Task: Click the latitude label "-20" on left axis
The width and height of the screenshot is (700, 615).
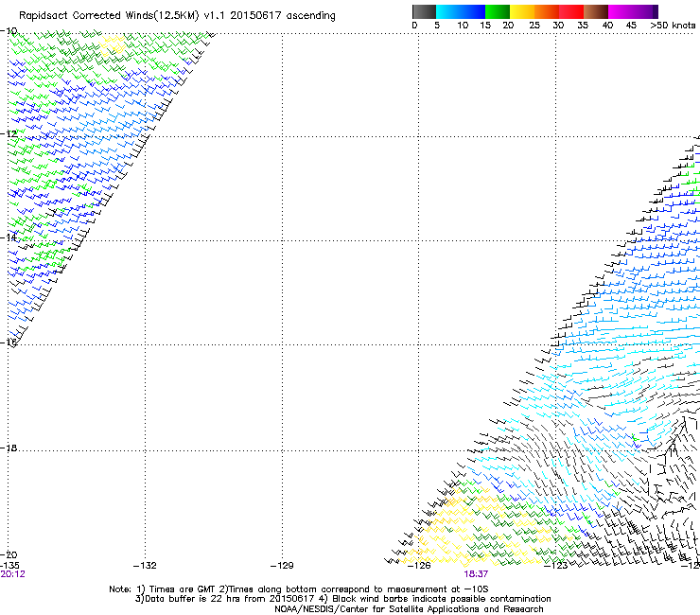Action: pos(9,554)
